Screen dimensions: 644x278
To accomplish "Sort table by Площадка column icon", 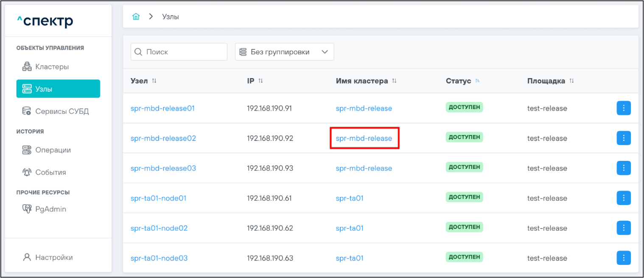I will click(x=571, y=81).
